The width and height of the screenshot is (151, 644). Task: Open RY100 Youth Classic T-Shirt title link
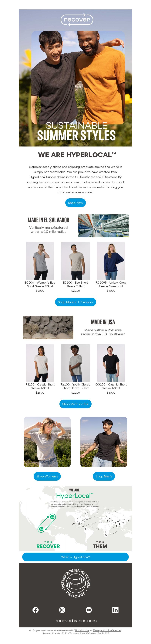point(75,386)
